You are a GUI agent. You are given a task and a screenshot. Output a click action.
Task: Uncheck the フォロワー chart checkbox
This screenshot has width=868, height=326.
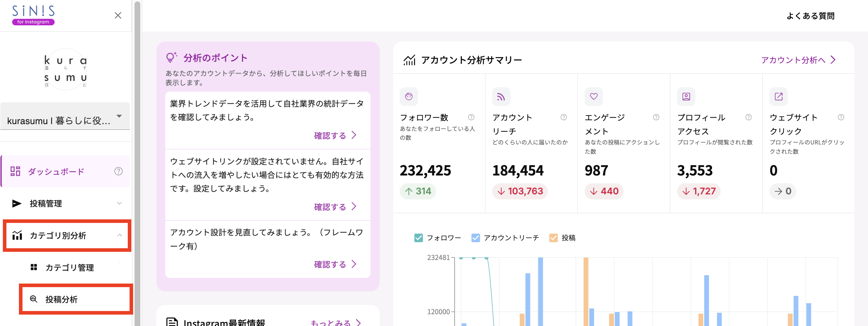tap(419, 238)
